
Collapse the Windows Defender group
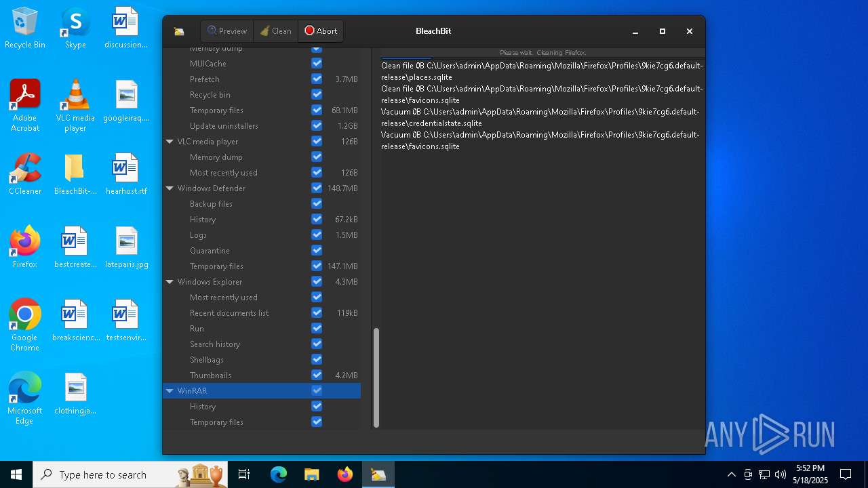click(170, 188)
